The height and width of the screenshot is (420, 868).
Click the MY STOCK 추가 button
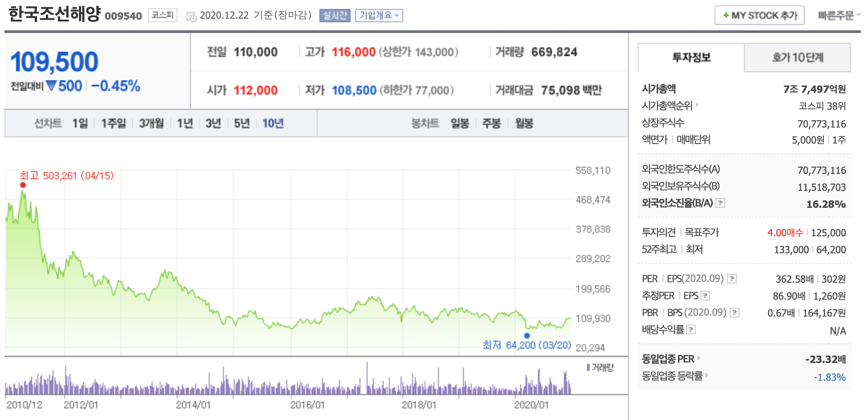(x=759, y=15)
